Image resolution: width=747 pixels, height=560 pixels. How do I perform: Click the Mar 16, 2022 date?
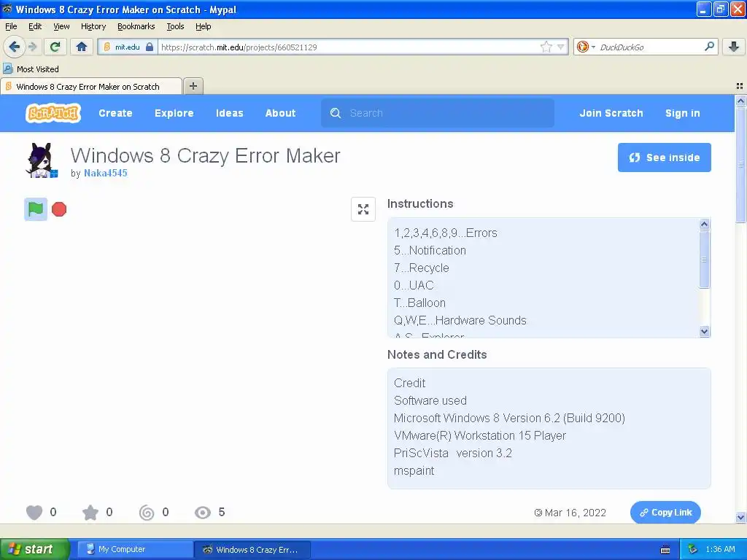pos(575,513)
